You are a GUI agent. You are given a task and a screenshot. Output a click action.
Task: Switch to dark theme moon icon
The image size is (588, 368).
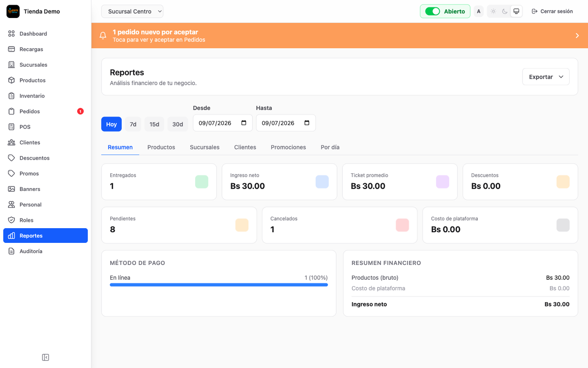click(x=505, y=11)
